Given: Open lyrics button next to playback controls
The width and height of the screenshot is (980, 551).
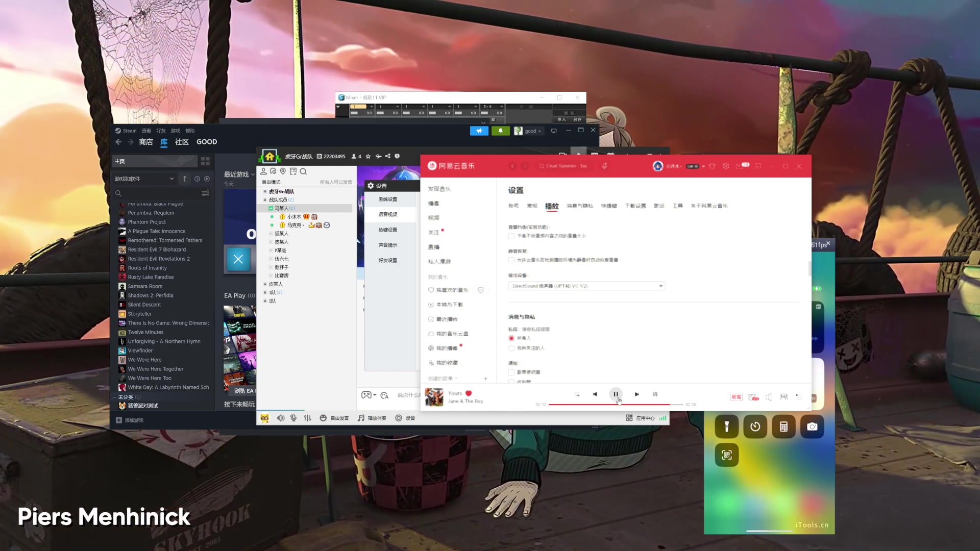Looking at the screenshot, I should 655,394.
